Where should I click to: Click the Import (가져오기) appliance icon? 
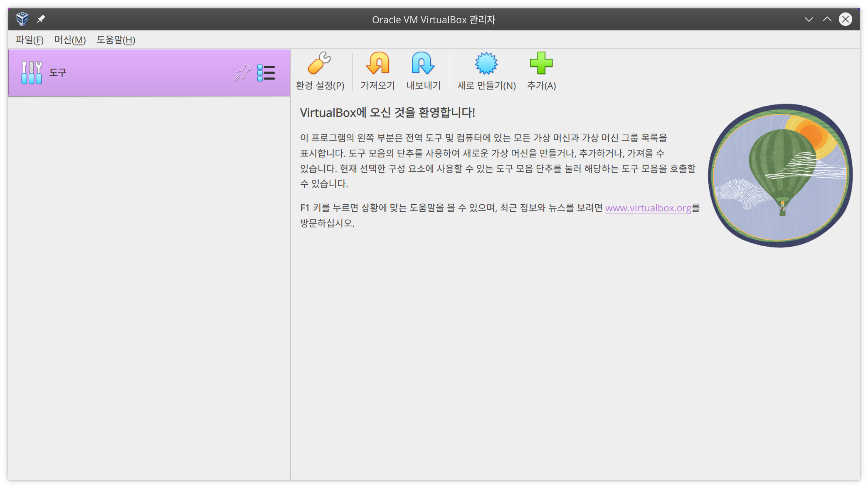coord(377,63)
